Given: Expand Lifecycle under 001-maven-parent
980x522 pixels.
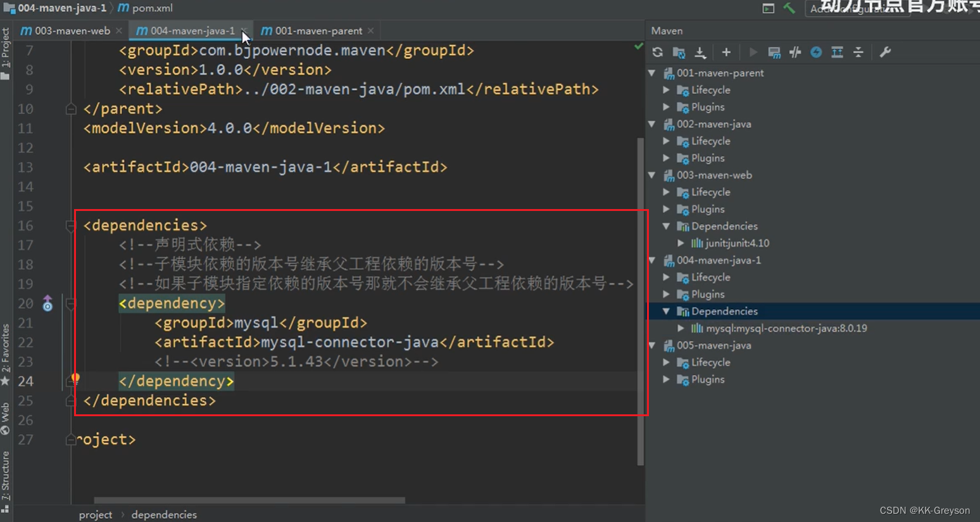Looking at the screenshot, I should click(666, 90).
